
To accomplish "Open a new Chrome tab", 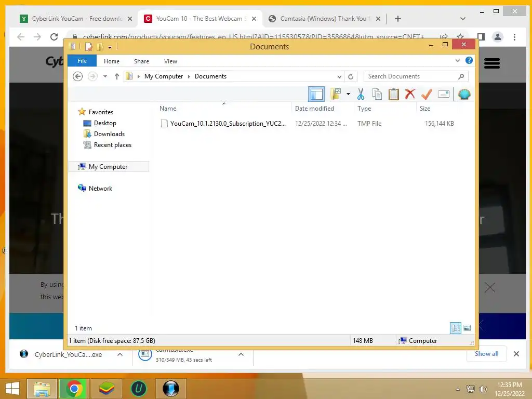I will (x=397, y=19).
